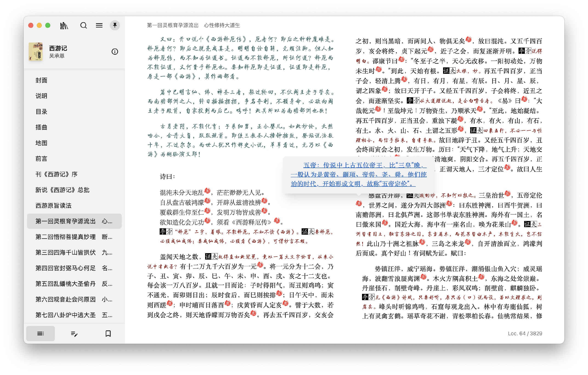Screen dimensions: 588x375
Task: Open the hamburger menu icon
Action: [99, 26]
